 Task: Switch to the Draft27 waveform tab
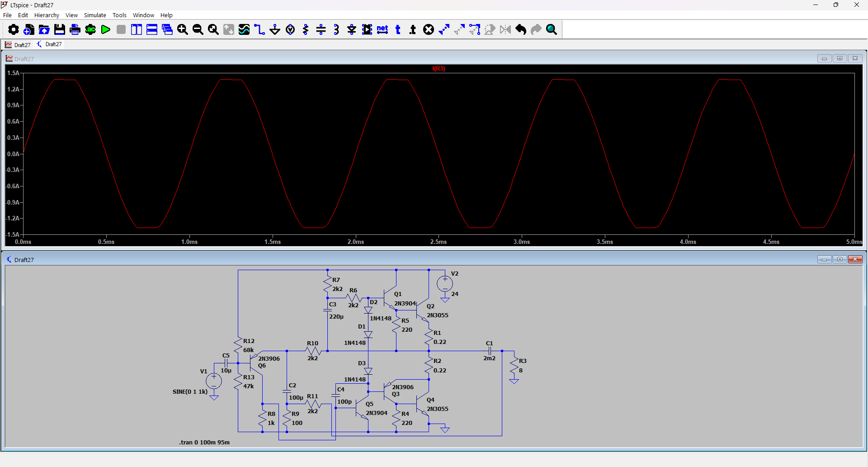(18, 45)
